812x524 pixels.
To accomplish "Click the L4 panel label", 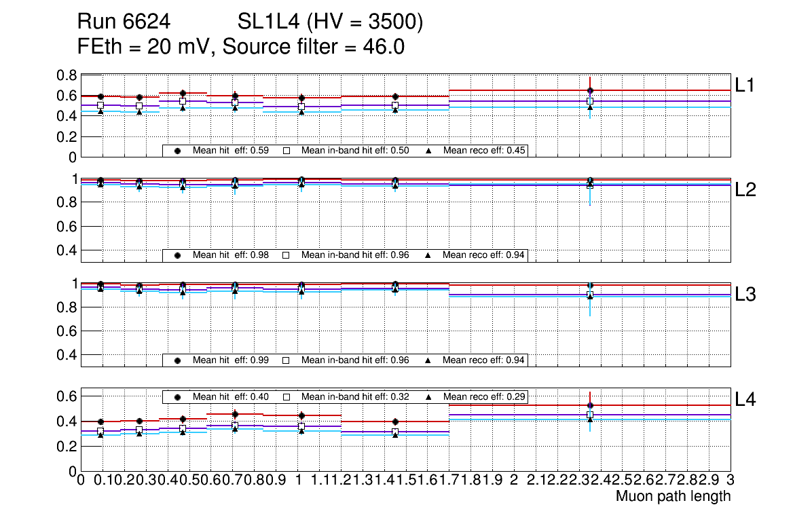I will coord(745,399).
